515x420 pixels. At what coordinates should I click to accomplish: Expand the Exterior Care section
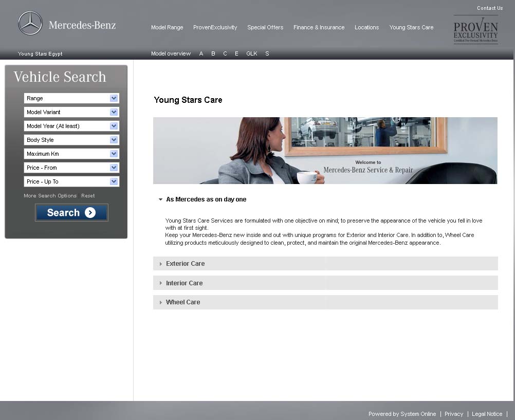click(325, 264)
